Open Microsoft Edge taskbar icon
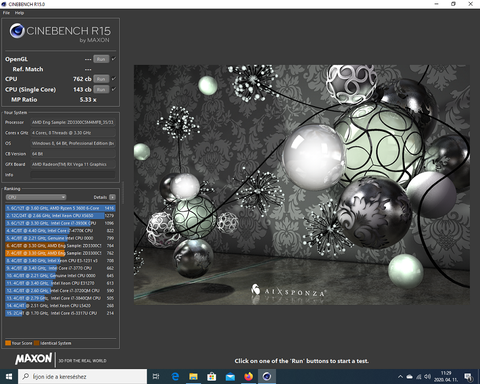 [x=175, y=377]
